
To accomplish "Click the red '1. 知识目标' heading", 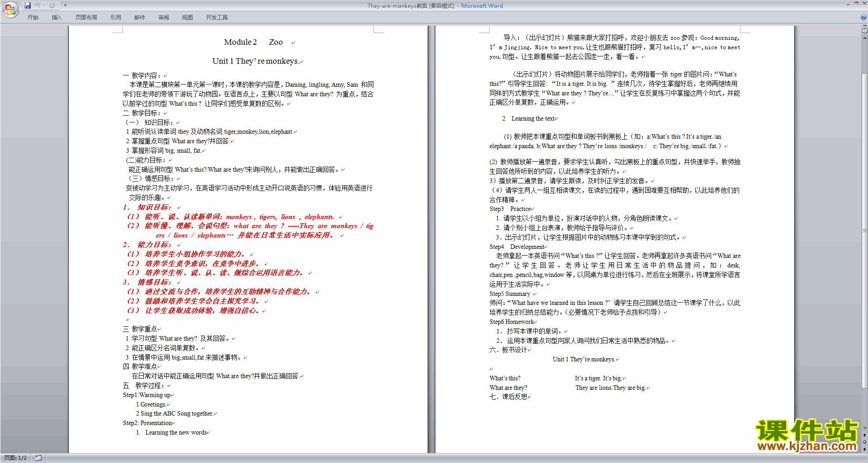I will (147, 207).
